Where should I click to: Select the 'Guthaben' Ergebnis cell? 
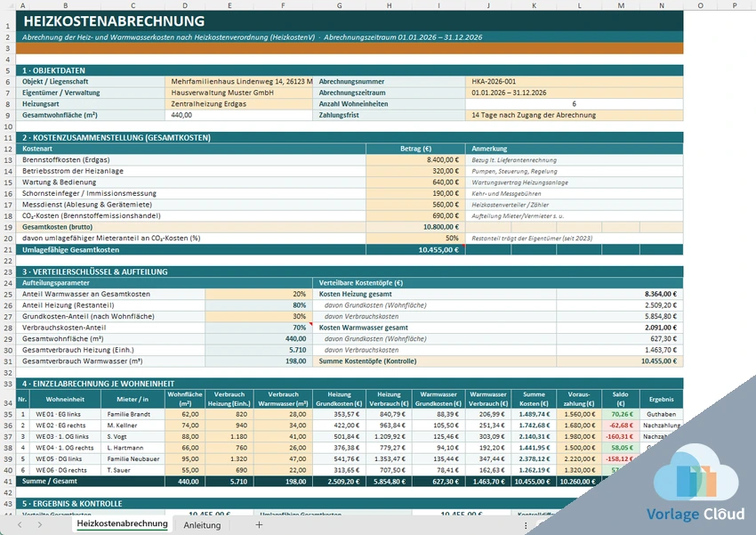(x=661, y=414)
